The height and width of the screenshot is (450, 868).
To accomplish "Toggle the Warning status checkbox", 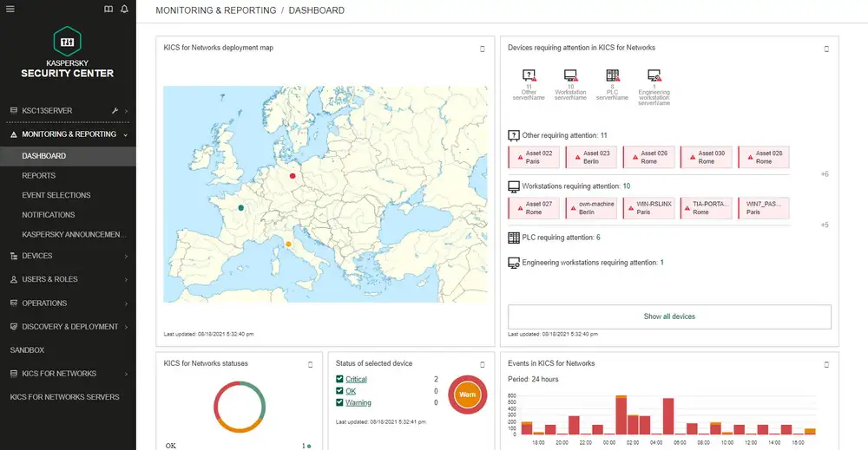I will tap(340, 402).
